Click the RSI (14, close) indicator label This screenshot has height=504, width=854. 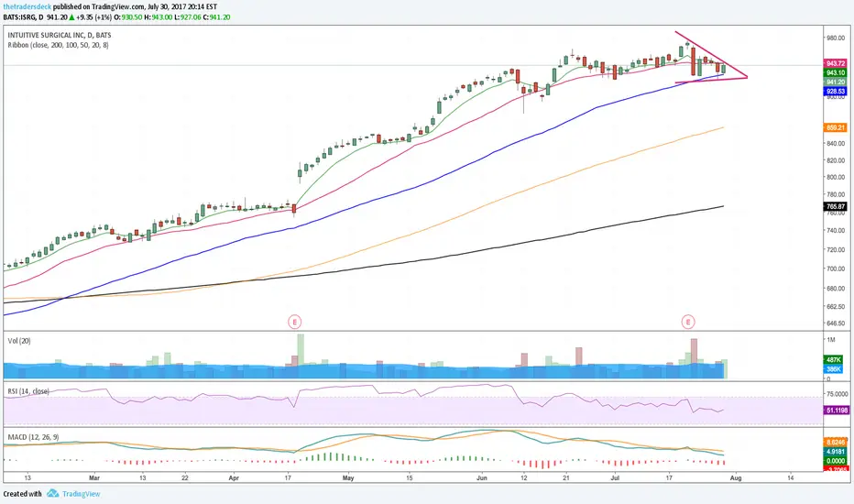[28, 391]
